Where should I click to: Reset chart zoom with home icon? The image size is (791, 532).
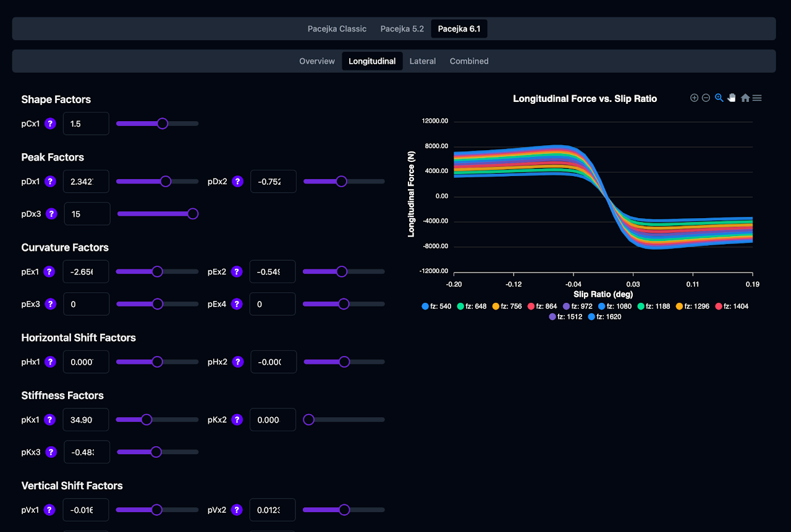745,98
